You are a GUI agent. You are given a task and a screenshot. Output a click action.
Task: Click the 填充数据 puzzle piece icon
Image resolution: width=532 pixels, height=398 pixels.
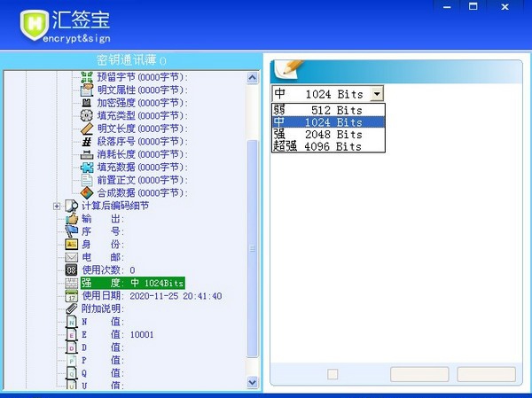click(x=87, y=168)
